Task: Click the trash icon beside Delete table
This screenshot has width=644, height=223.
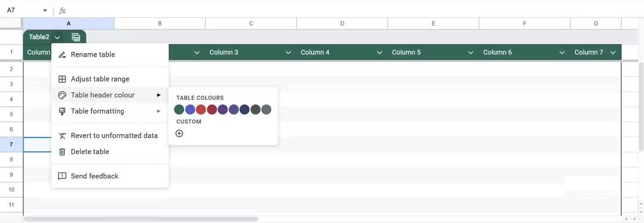Action: click(x=62, y=152)
